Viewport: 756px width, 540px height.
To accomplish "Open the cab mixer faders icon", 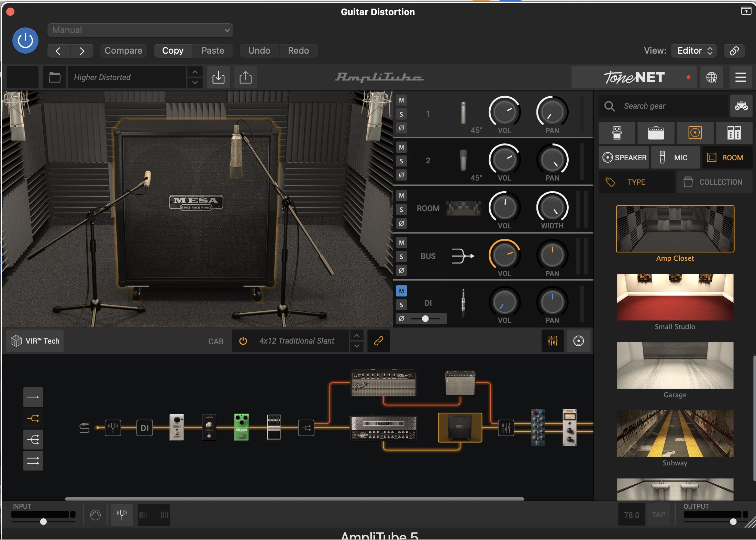I will (553, 341).
